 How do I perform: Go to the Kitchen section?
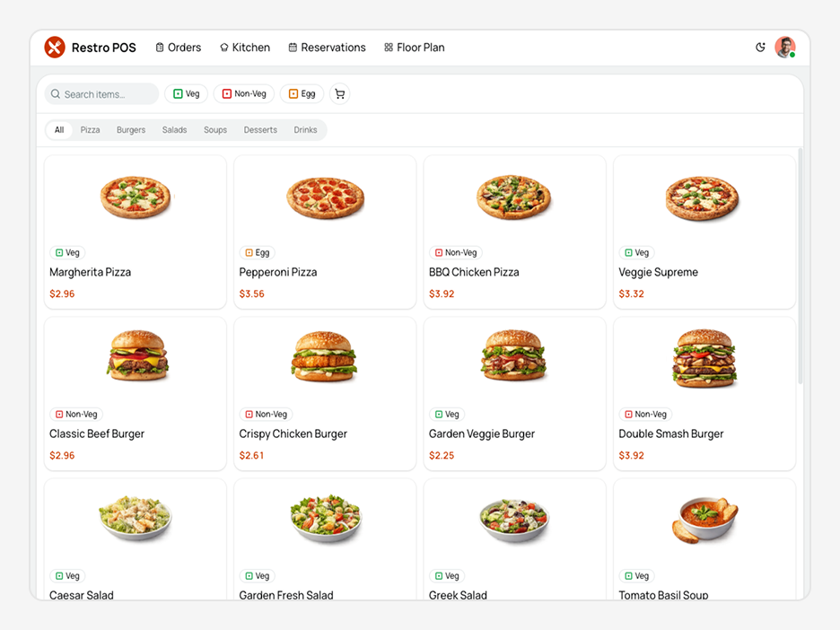(x=245, y=48)
